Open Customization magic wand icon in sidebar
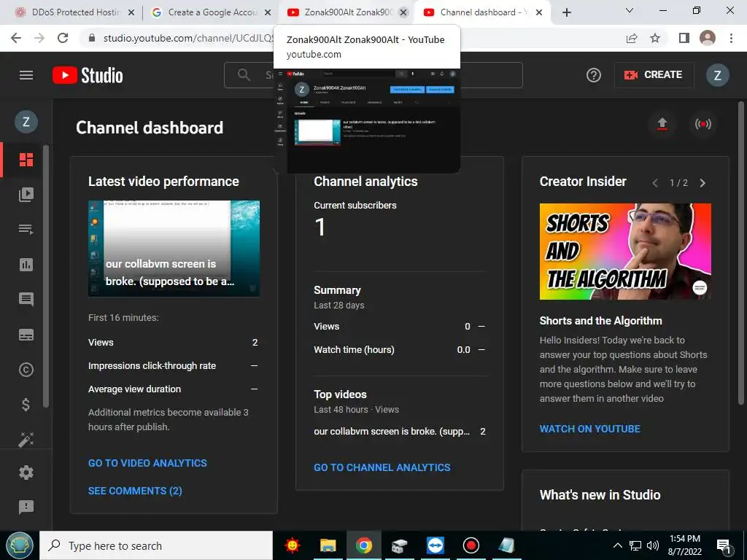This screenshot has height=560, width=747. point(26,440)
